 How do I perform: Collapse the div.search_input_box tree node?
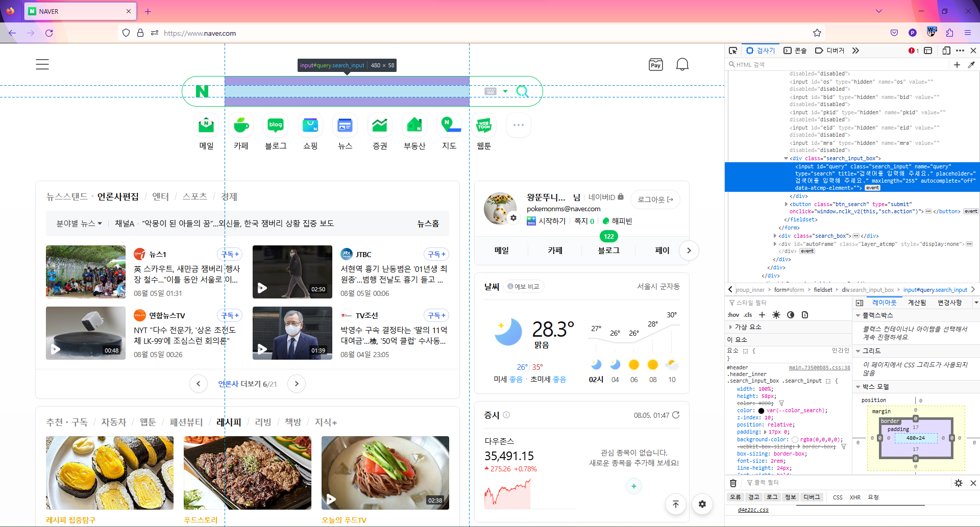point(786,159)
